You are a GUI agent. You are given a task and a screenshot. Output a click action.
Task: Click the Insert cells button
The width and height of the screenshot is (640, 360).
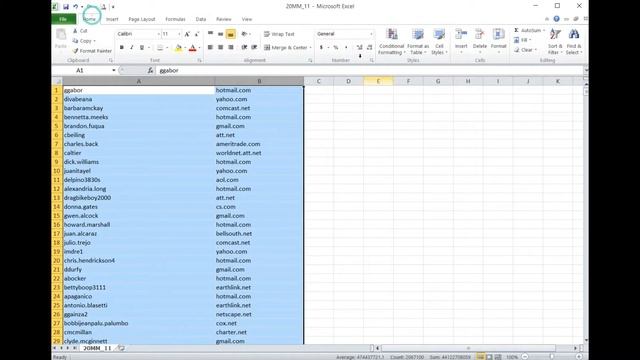pyautogui.click(x=461, y=42)
